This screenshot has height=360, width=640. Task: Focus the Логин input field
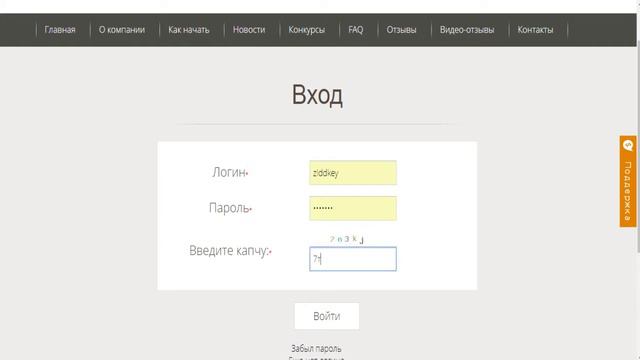353,173
